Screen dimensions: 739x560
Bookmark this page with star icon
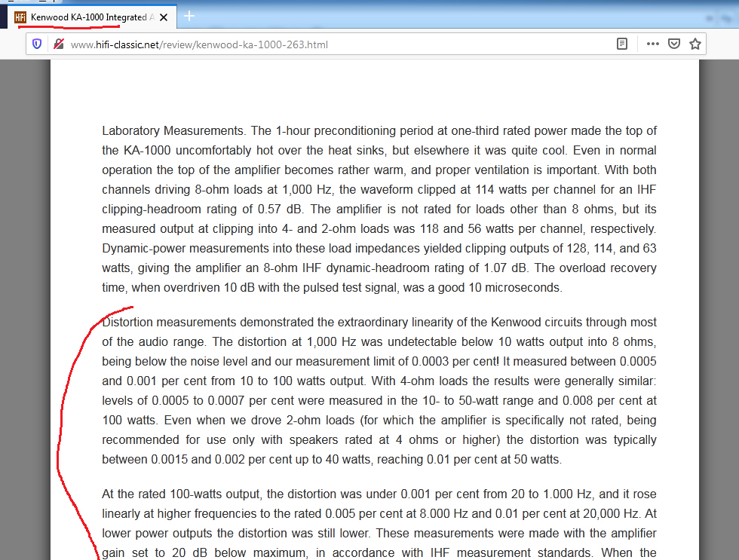point(695,44)
